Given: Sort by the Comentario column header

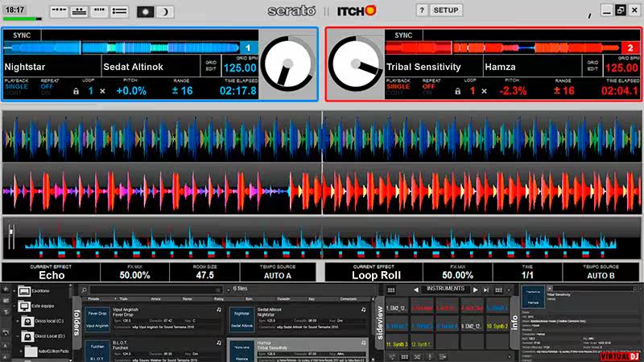Looking at the screenshot, I should coord(348,298).
